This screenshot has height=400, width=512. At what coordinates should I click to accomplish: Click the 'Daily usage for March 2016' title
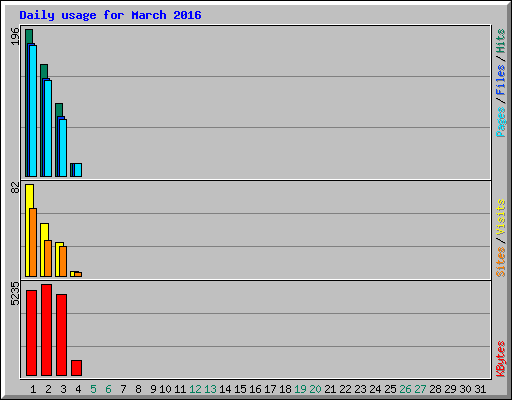pyautogui.click(x=110, y=15)
